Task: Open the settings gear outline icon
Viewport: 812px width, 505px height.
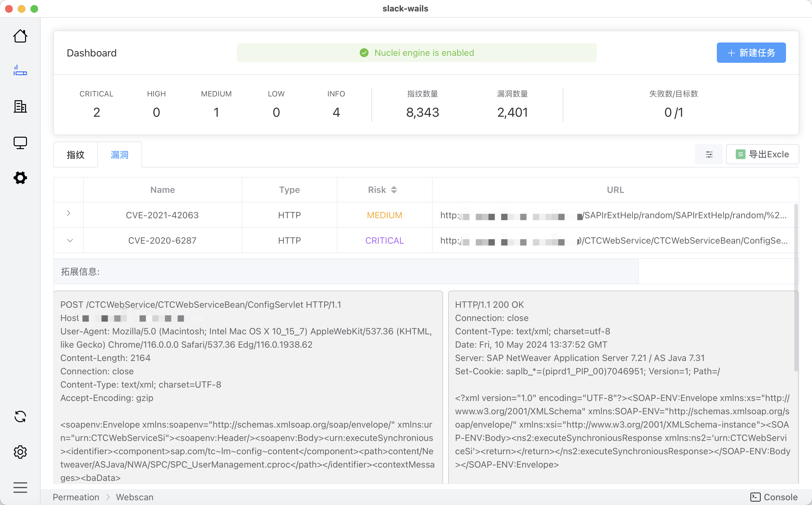Action: 20,452
